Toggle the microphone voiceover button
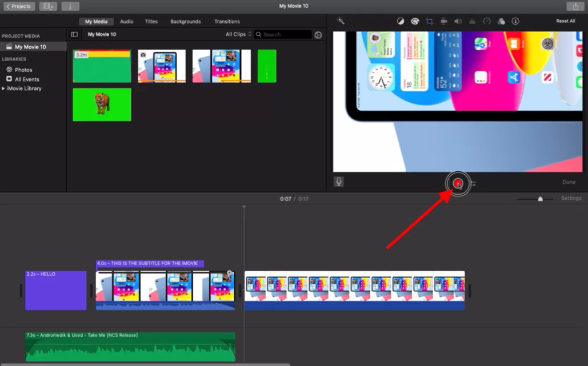The width and height of the screenshot is (588, 366). [x=339, y=182]
